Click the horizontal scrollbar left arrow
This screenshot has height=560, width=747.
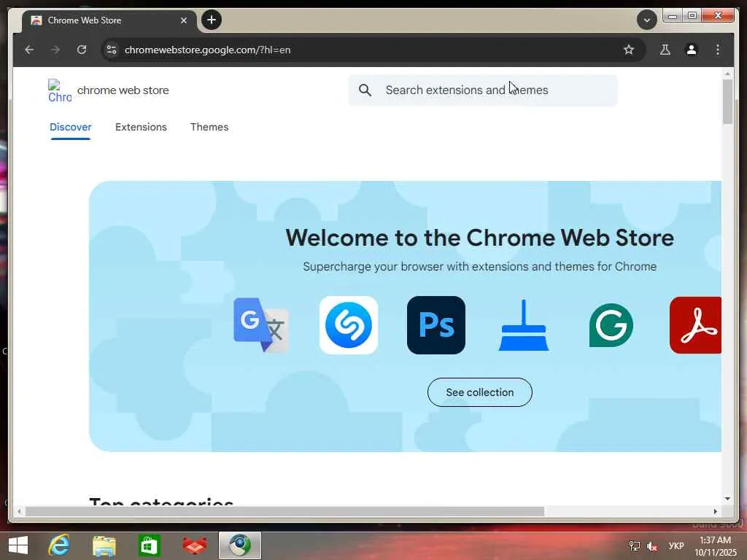19,511
